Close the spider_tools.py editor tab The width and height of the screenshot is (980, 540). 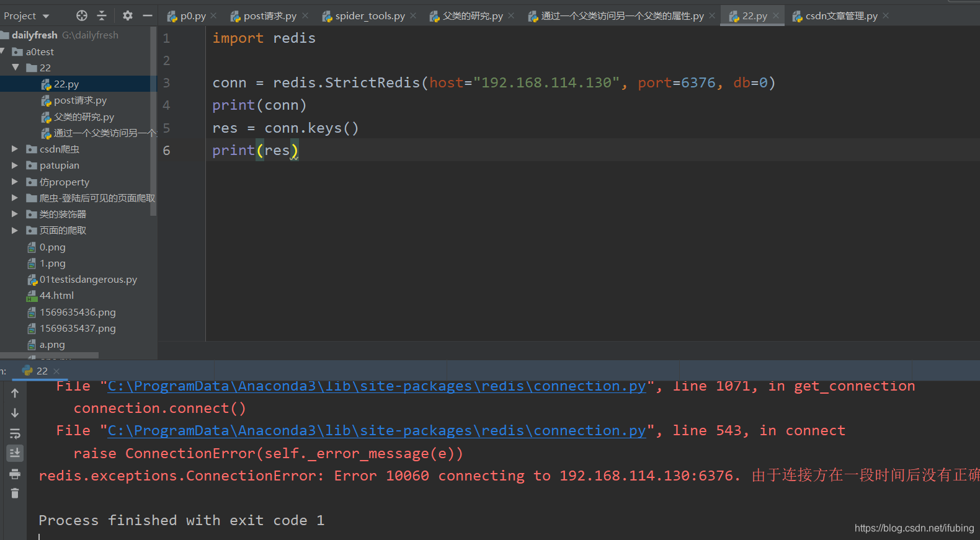point(413,15)
